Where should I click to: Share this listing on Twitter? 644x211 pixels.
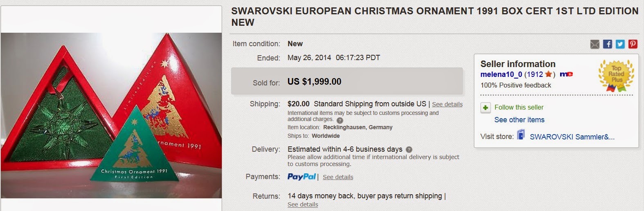620,44
